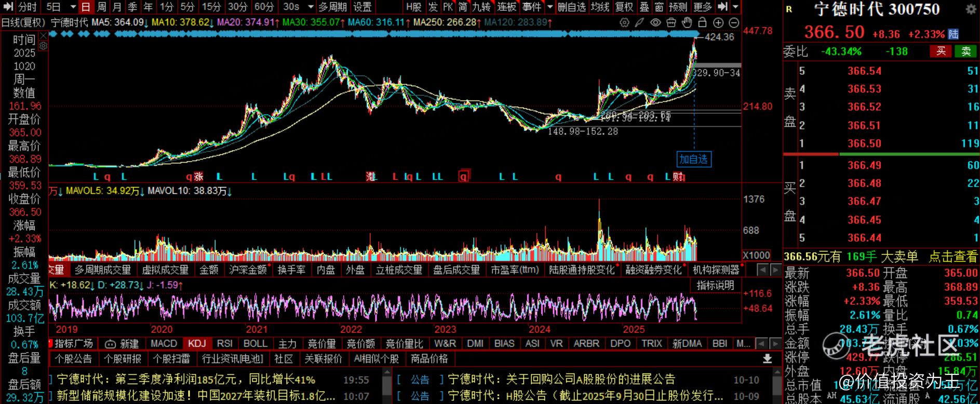The image size is (980, 404).
Task: Click the red 买 buy button
Action: pyautogui.click(x=941, y=51)
